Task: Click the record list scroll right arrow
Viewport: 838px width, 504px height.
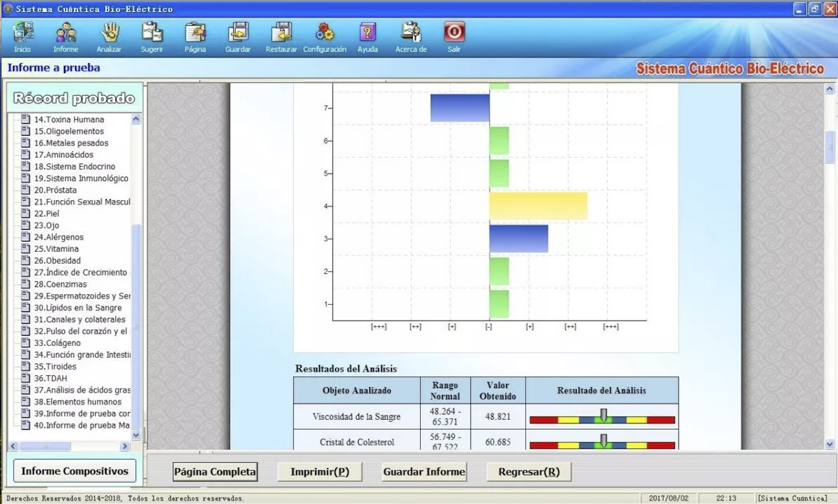Action: [x=125, y=446]
